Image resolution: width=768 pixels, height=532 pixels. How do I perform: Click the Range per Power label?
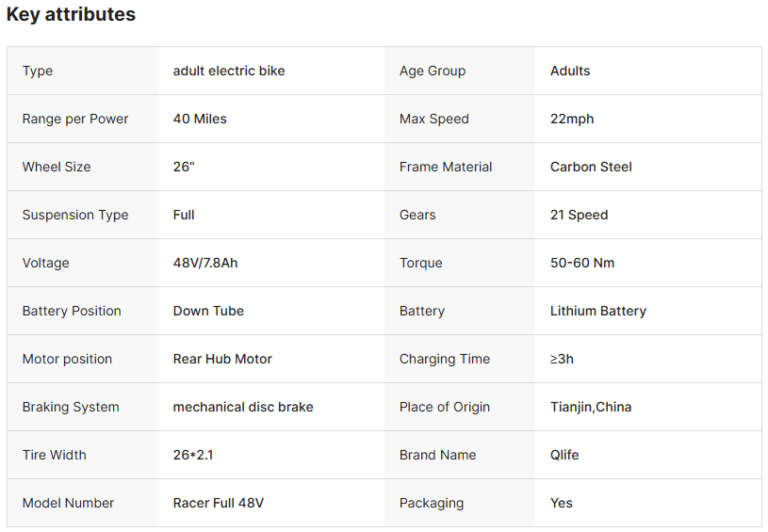pyautogui.click(x=75, y=119)
